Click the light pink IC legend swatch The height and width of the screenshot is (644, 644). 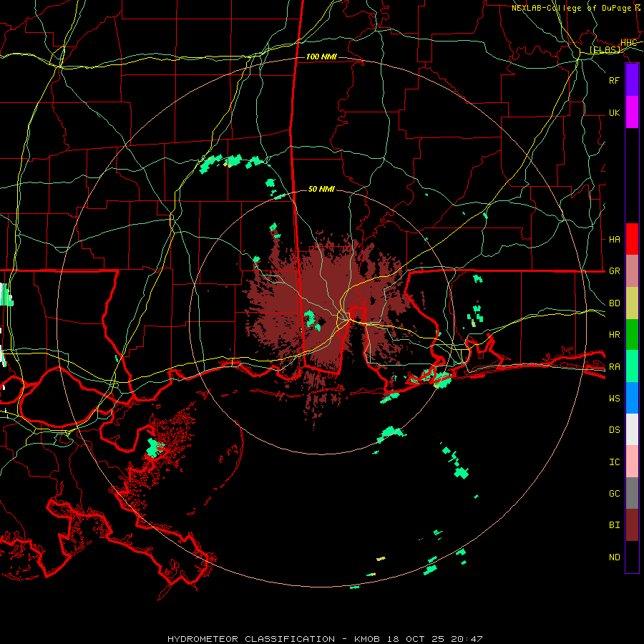point(632,462)
